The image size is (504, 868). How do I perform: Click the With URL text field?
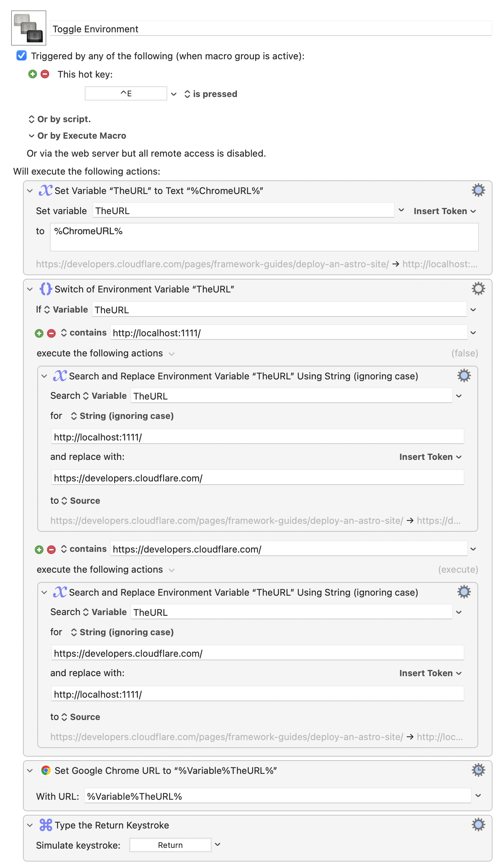pos(277,797)
